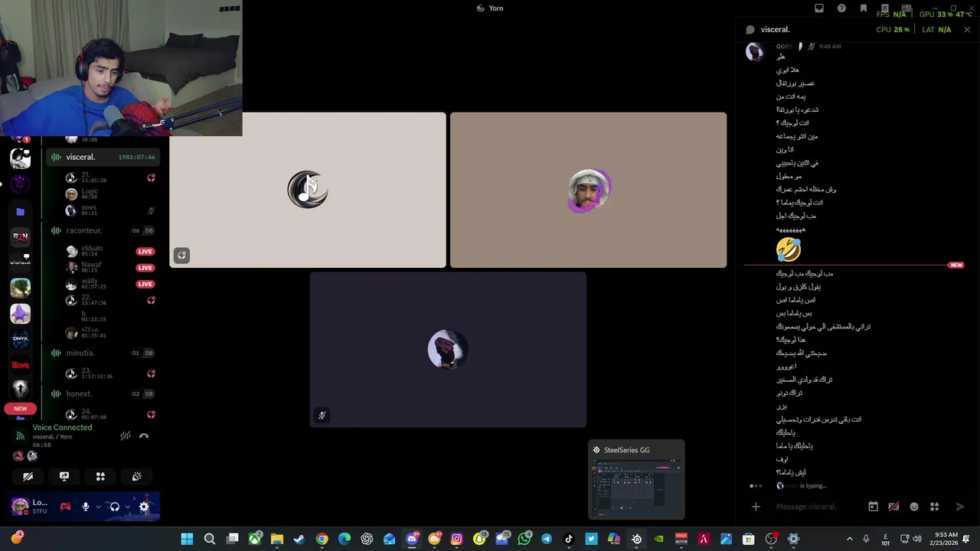Open TikTok from the taskbar
Screen dimensions: 980x551
tap(569, 539)
